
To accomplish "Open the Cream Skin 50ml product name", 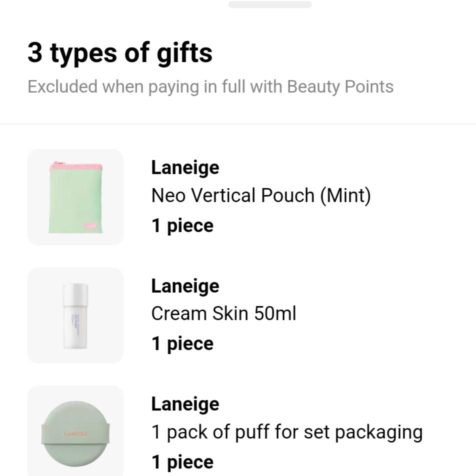I will [x=223, y=313].
